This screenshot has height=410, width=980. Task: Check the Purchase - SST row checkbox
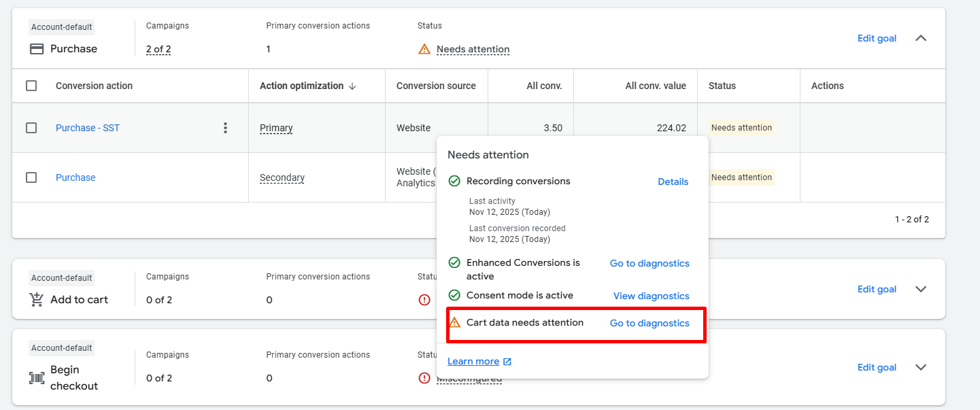(x=31, y=128)
